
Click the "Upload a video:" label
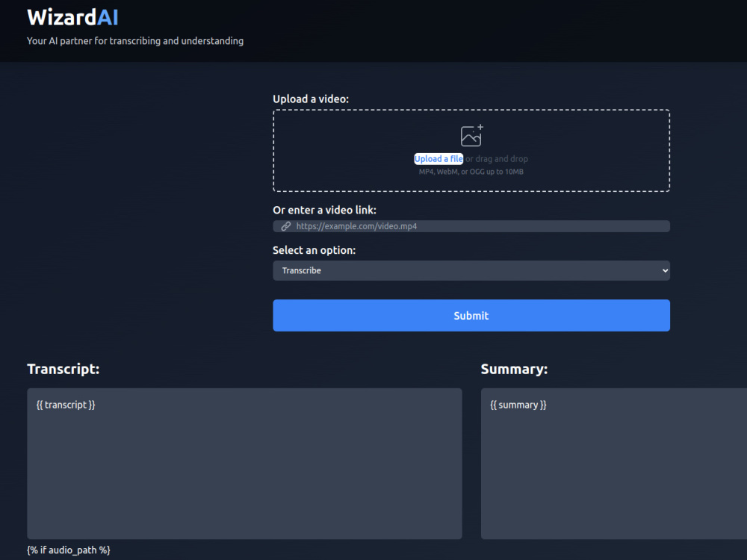[311, 99]
